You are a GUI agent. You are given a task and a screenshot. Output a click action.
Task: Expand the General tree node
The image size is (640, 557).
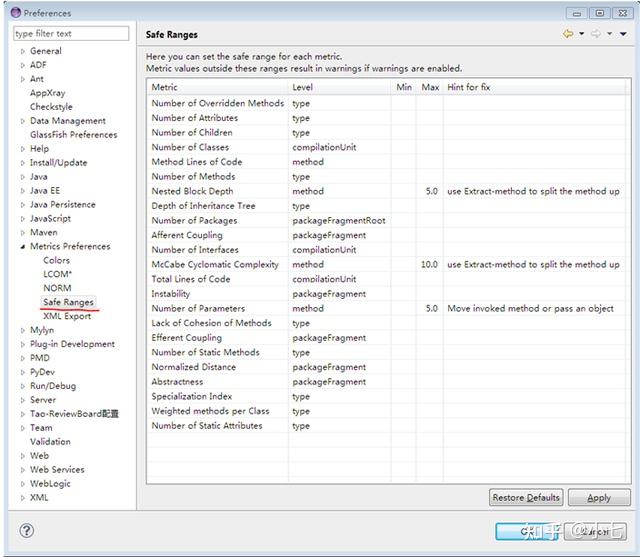(x=23, y=51)
